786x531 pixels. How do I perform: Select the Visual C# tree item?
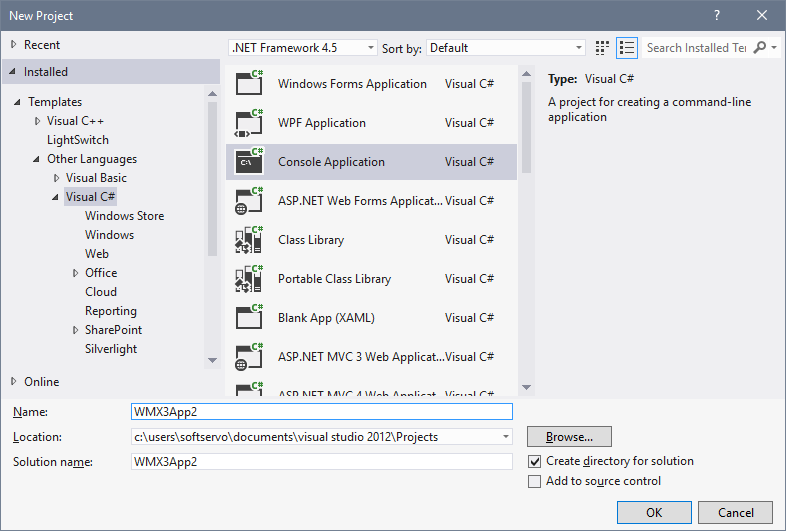(x=90, y=197)
